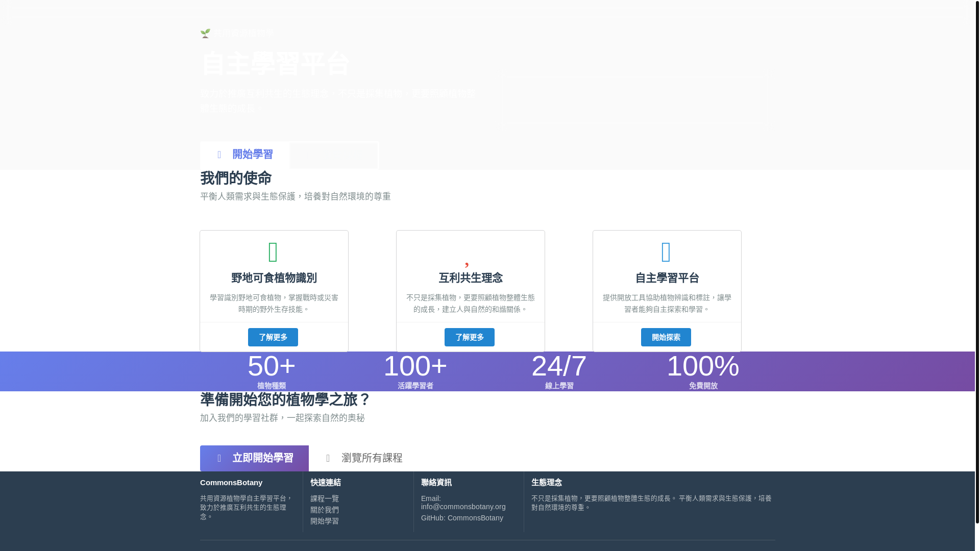980x551 pixels.
Task: Click GitHub: CommonsBotany text
Action: (x=462, y=518)
